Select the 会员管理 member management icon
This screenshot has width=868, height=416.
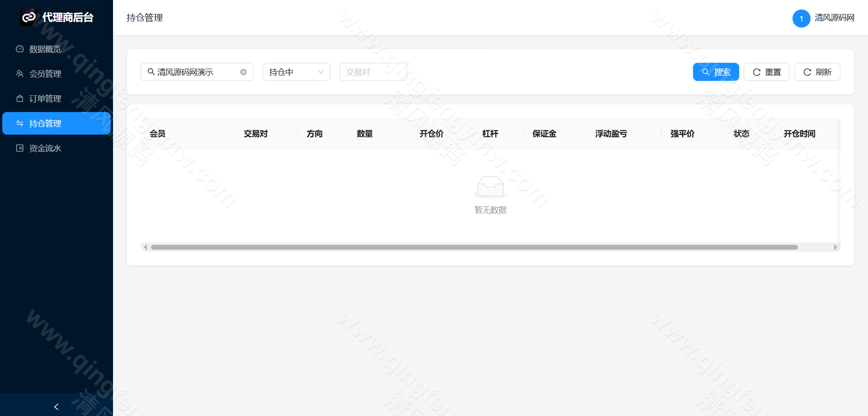coord(19,74)
